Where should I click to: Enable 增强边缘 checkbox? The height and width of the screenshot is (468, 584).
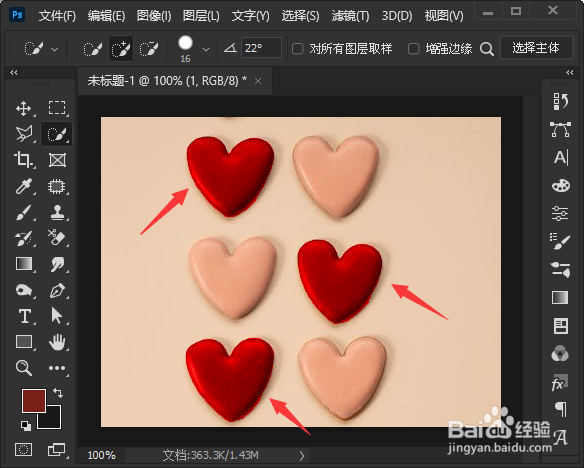pos(413,49)
